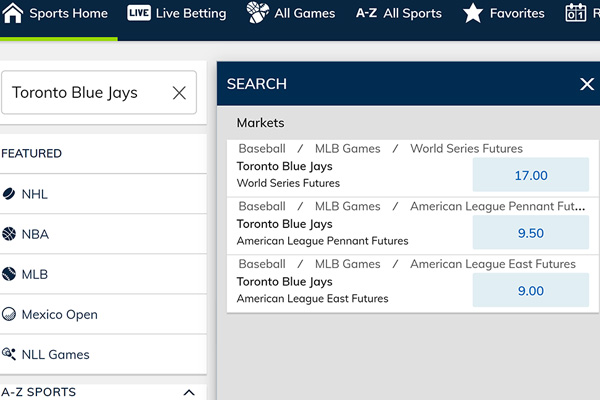Click the NHL hockey puck icon

click(9, 194)
